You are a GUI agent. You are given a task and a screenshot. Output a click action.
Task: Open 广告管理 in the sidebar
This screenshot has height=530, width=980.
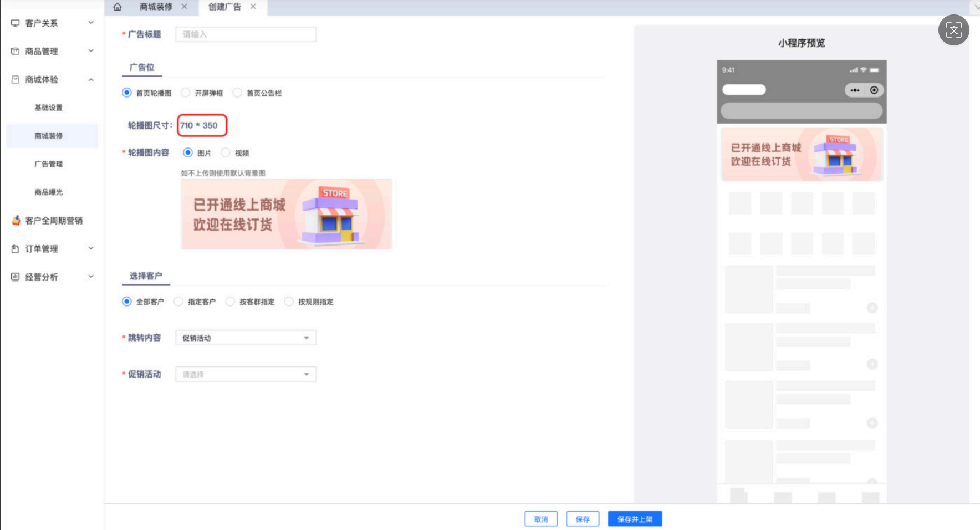coord(49,164)
